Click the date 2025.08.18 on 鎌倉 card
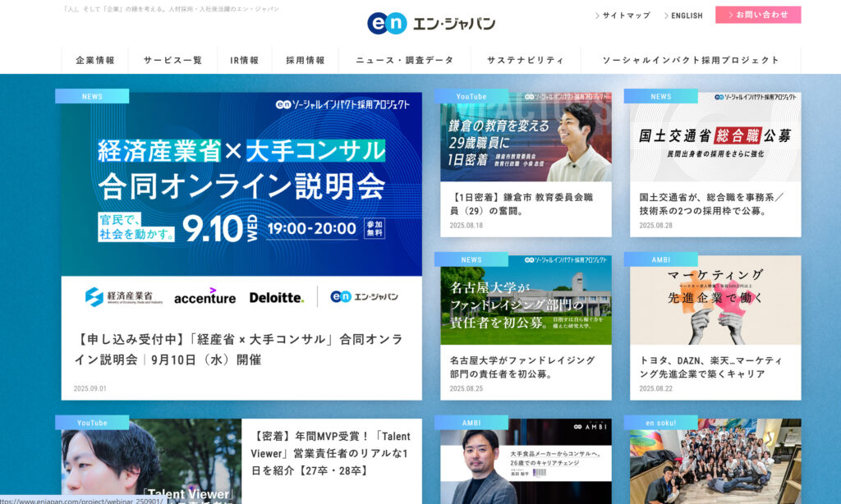Screen dimensions: 841x504 pos(466,225)
